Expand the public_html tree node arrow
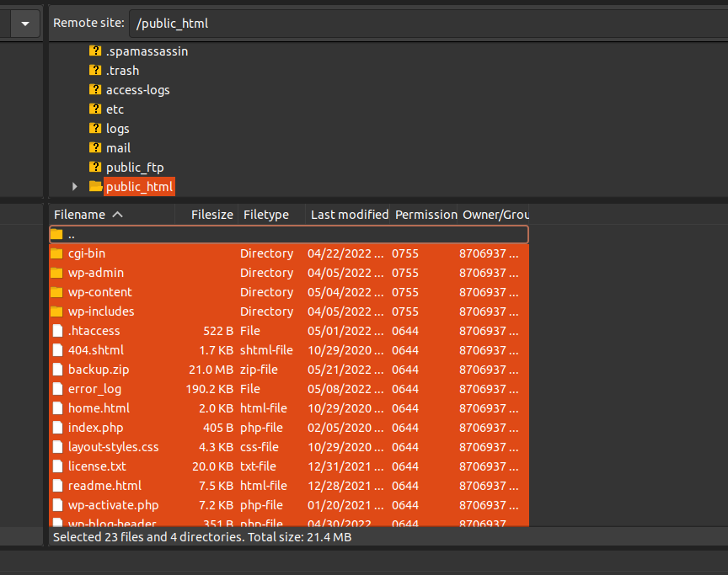The image size is (728, 575). 74,187
